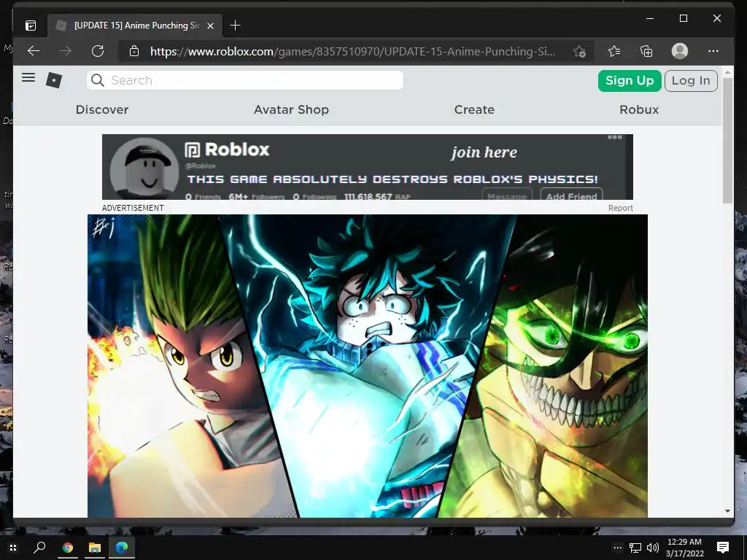Click the Roblox logo home icon

(x=54, y=80)
